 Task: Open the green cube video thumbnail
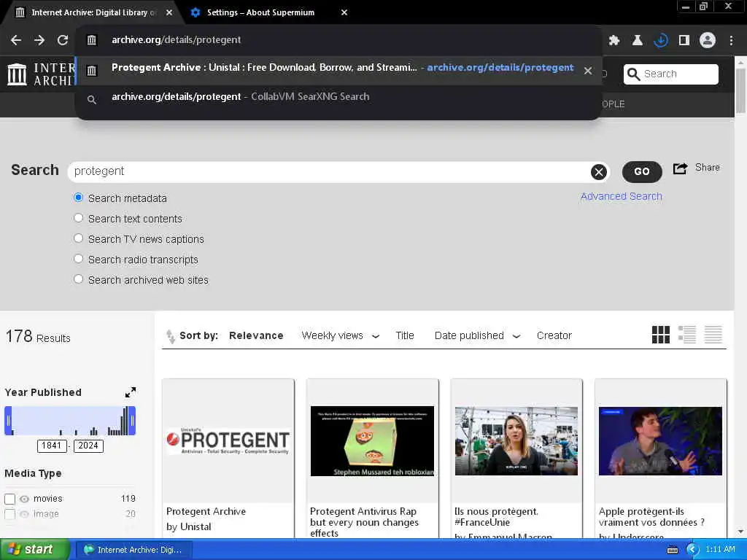click(x=372, y=441)
